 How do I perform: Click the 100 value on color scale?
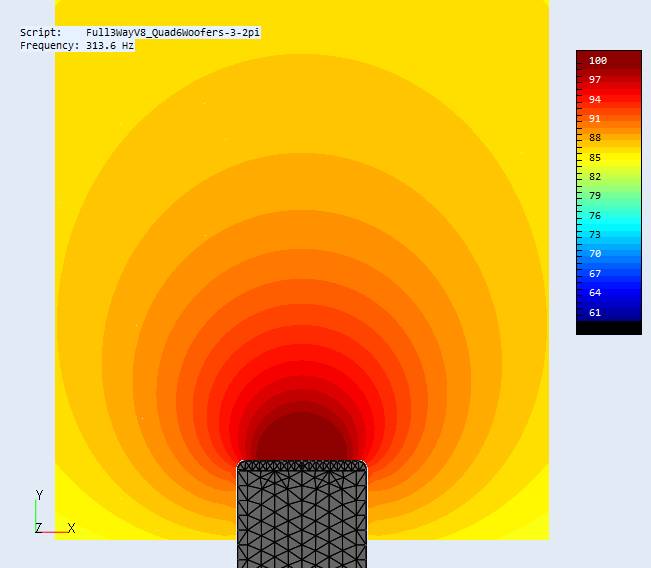tap(598, 61)
